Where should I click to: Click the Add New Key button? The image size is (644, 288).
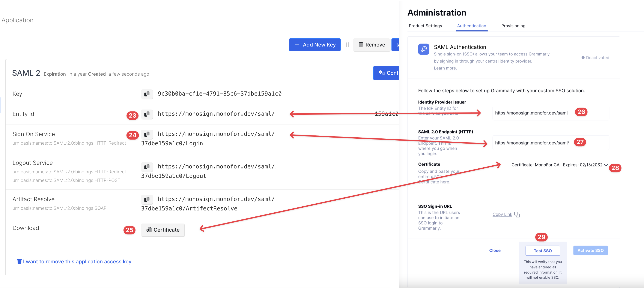314,45
